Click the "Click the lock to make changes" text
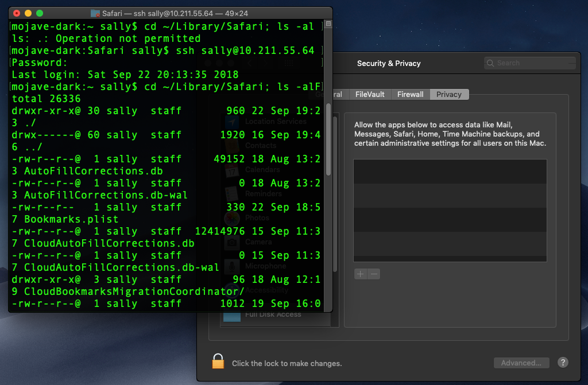The image size is (588, 385). tap(287, 363)
